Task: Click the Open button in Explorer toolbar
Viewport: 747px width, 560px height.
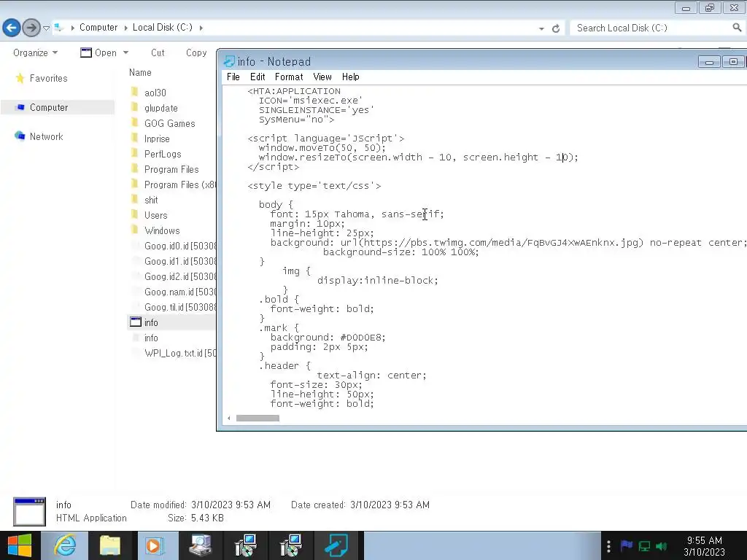Action: click(x=98, y=52)
